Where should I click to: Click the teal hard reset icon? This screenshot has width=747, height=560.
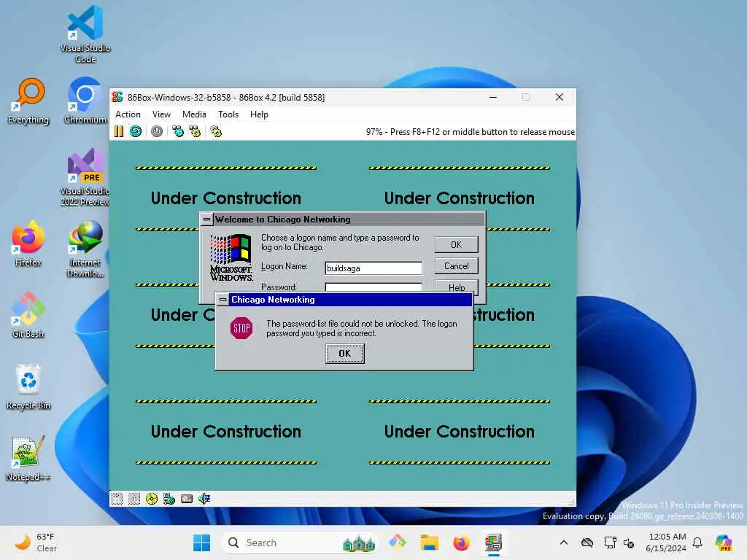point(136,131)
